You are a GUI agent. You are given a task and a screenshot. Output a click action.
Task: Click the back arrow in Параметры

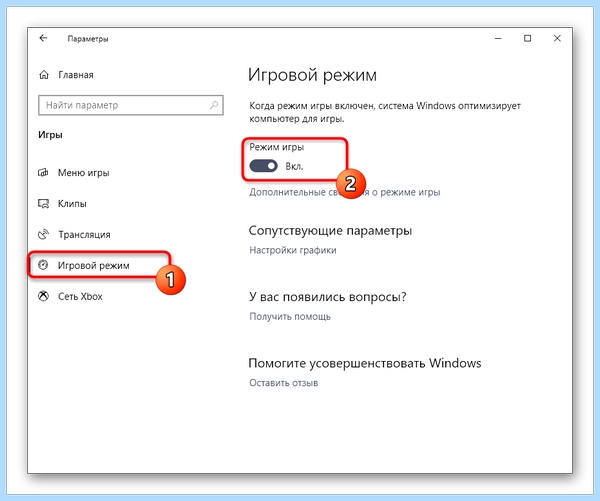[43, 38]
